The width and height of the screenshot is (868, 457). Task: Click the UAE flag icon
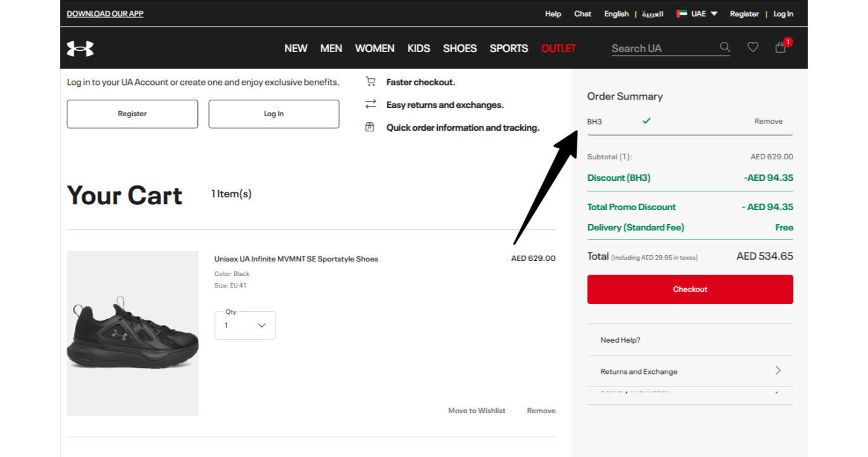[682, 13]
